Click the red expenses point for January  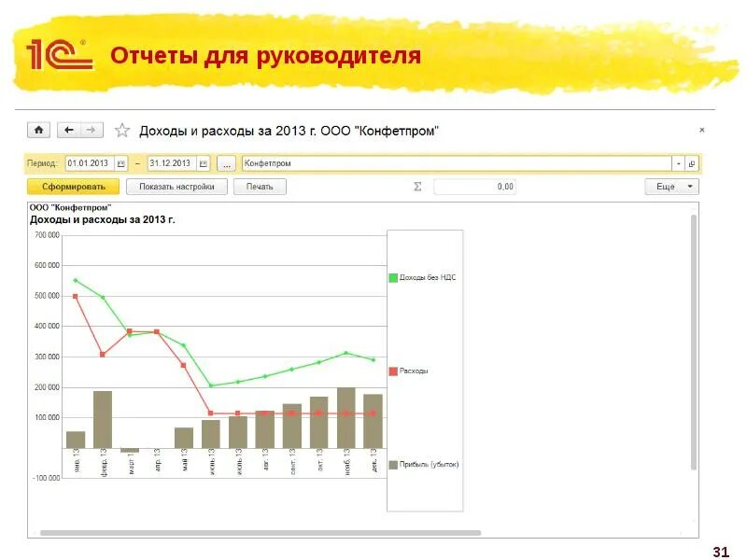(76, 296)
